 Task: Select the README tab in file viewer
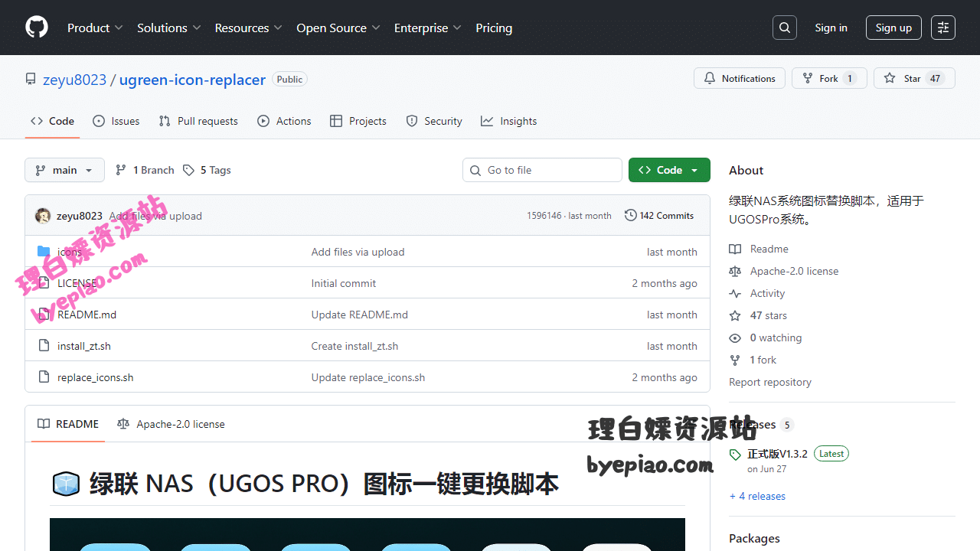(68, 424)
